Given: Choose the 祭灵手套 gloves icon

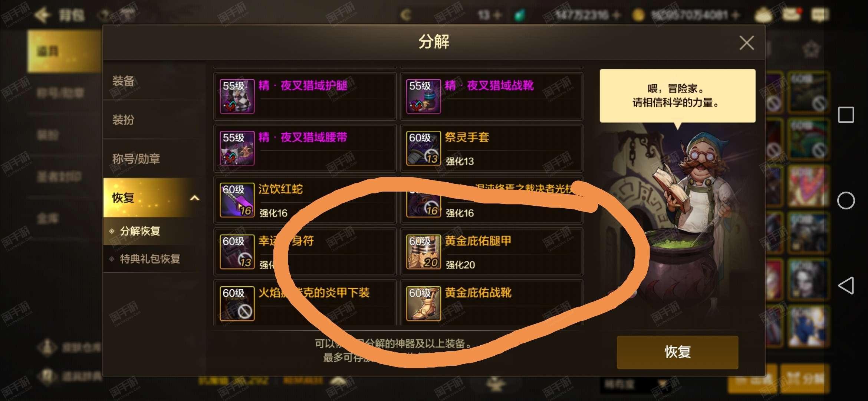Looking at the screenshot, I should point(424,148).
